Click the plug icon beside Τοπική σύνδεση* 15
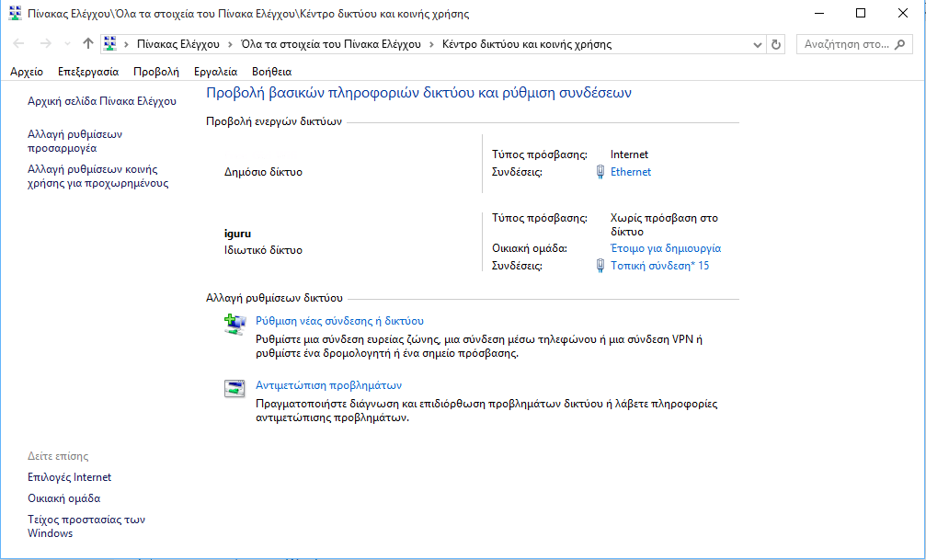The width and height of the screenshot is (926, 560). tap(600, 267)
